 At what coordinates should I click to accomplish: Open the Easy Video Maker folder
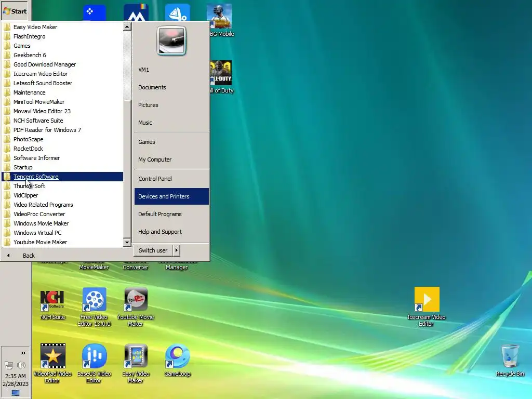[x=62, y=27]
